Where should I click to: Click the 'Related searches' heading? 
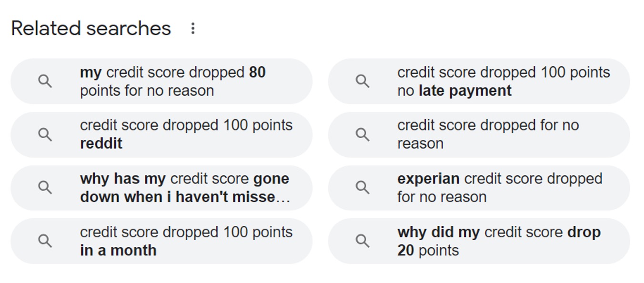click(x=91, y=29)
